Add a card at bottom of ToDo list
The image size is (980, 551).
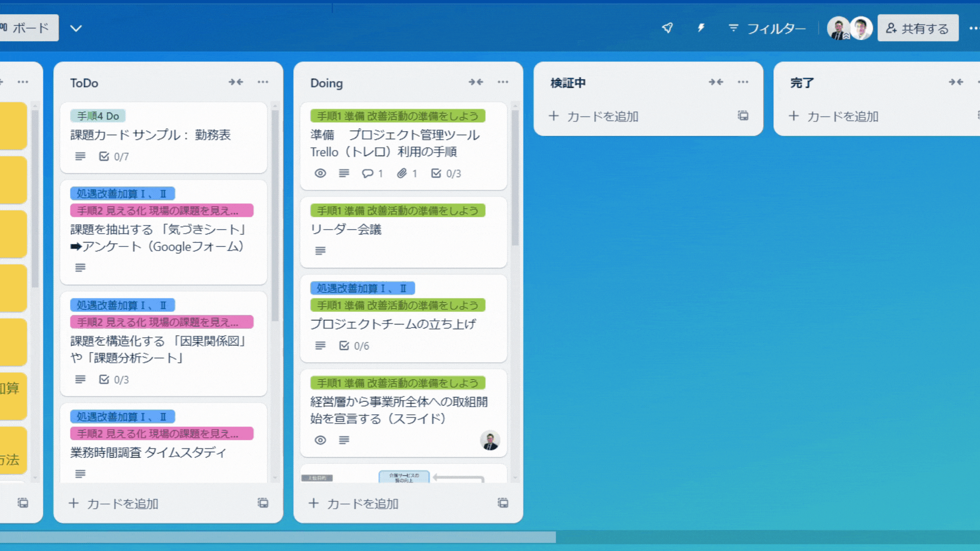click(x=114, y=504)
